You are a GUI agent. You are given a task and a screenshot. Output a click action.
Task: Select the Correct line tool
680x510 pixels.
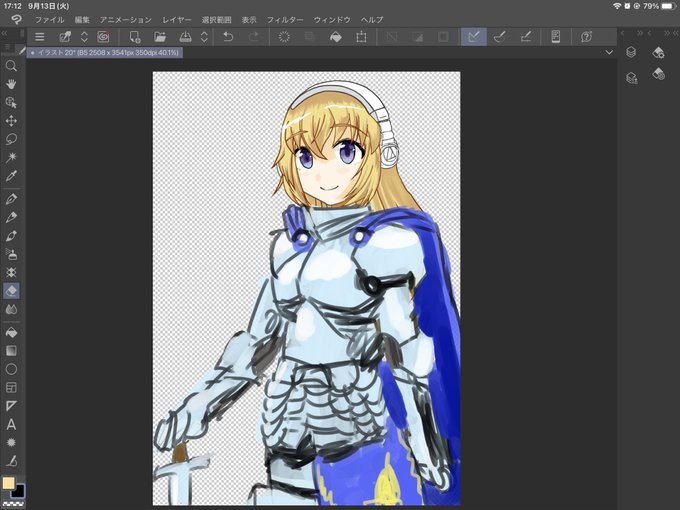(11, 461)
